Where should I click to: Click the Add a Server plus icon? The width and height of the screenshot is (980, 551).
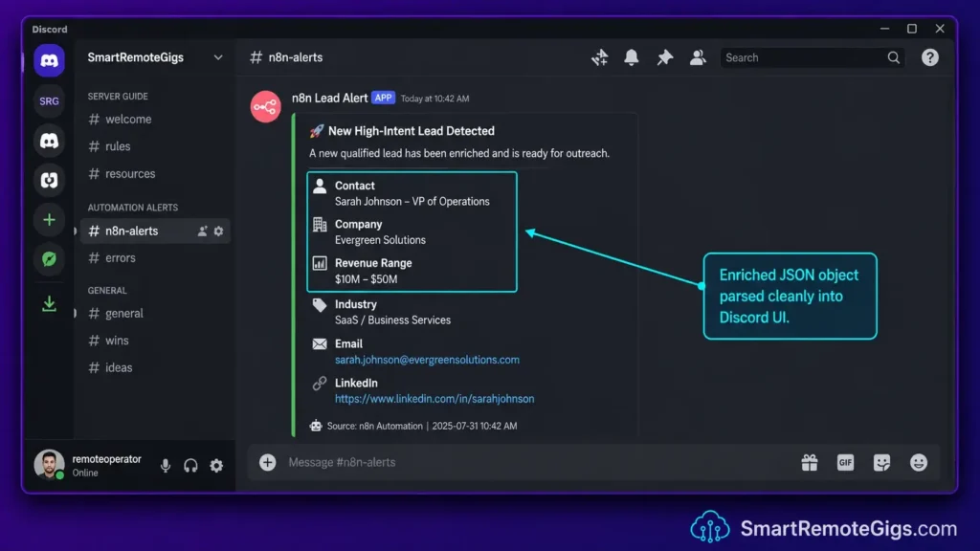[x=49, y=220]
